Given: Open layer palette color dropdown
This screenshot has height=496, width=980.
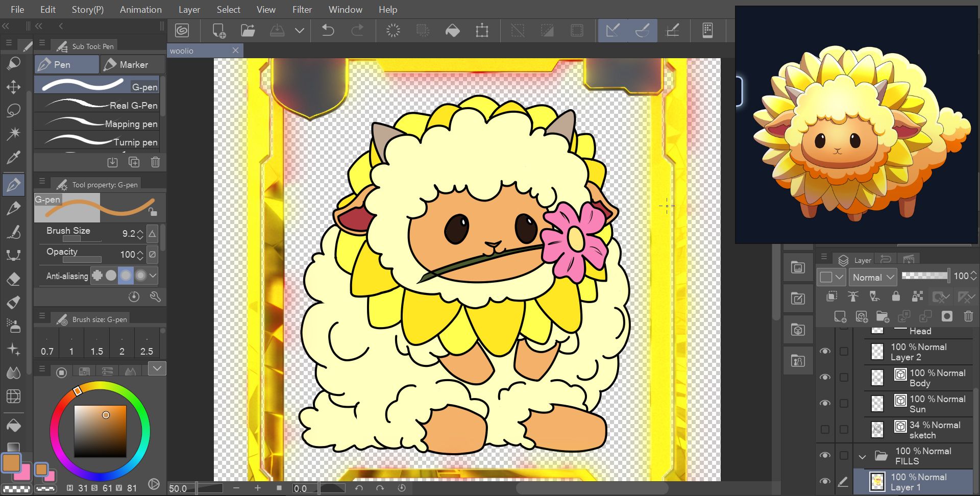Looking at the screenshot, I should pyautogui.click(x=831, y=277).
